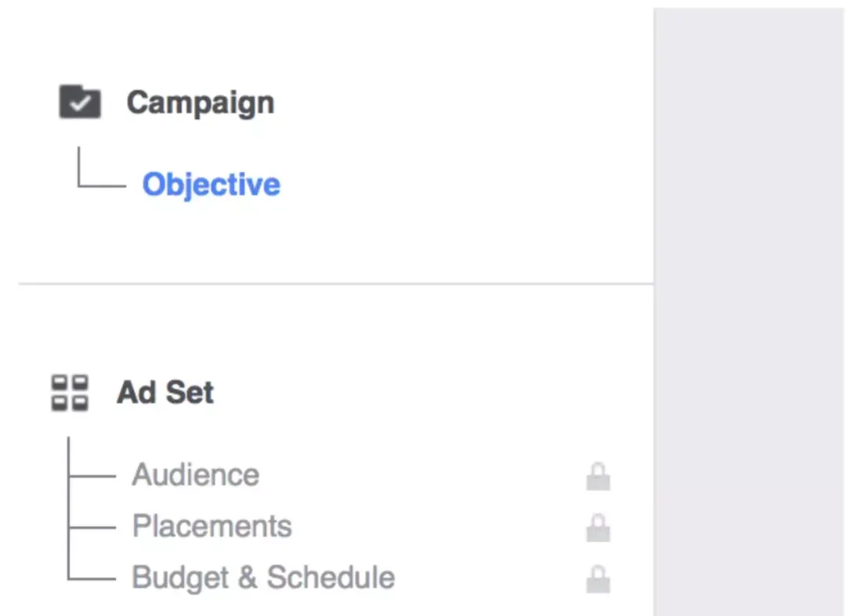Open the Audience section
The image size is (846, 616).
point(195,475)
